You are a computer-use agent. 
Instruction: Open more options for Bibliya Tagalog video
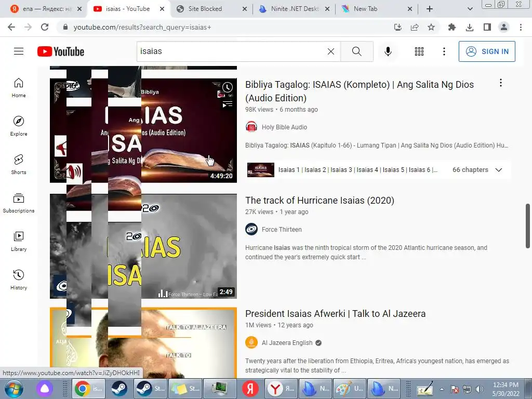500,83
